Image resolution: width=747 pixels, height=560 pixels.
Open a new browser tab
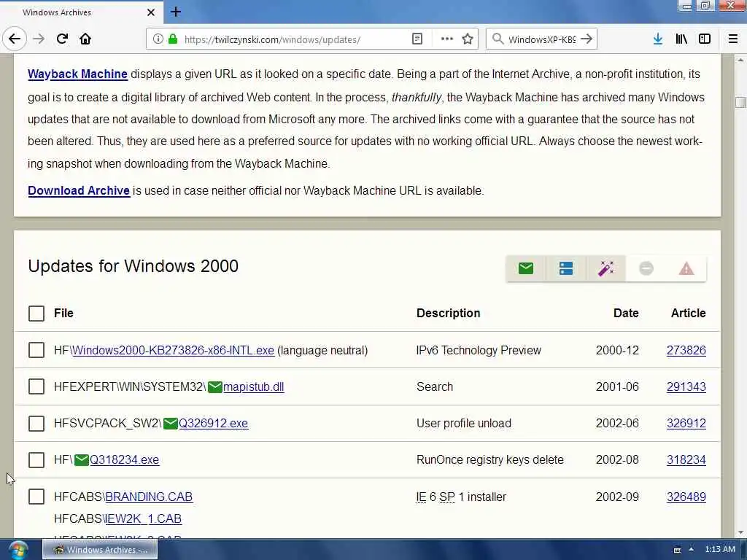coord(176,12)
